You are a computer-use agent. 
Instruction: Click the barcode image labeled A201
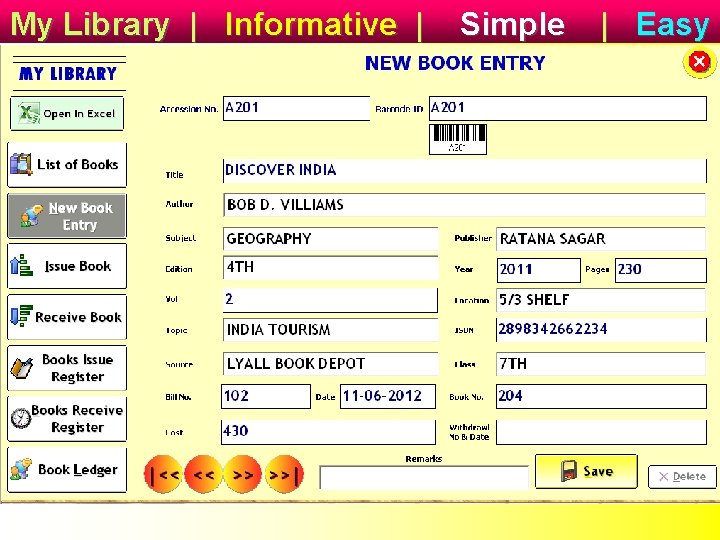pos(458,139)
